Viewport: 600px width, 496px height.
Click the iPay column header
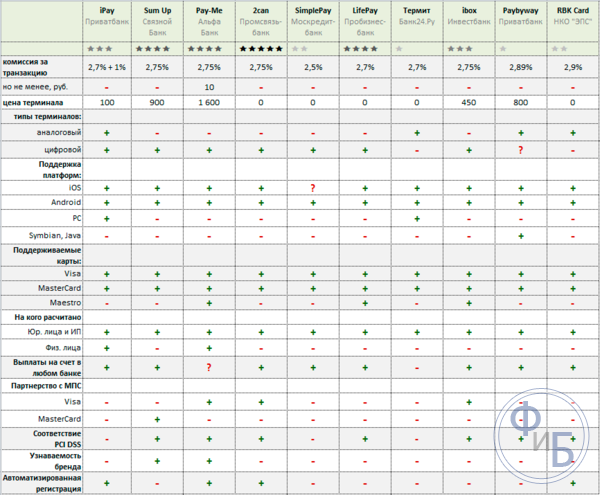[x=107, y=10]
